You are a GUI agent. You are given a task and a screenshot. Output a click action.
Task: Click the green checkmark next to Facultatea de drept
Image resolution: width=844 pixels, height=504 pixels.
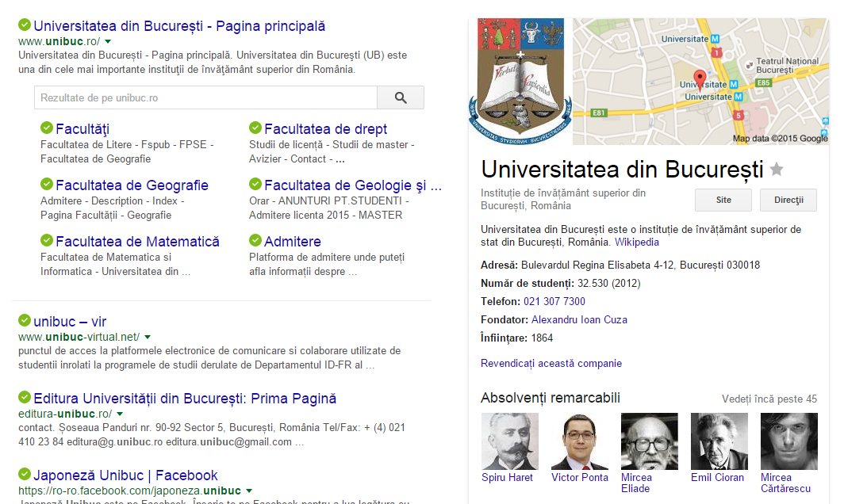pyautogui.click(x=255, y=128)
